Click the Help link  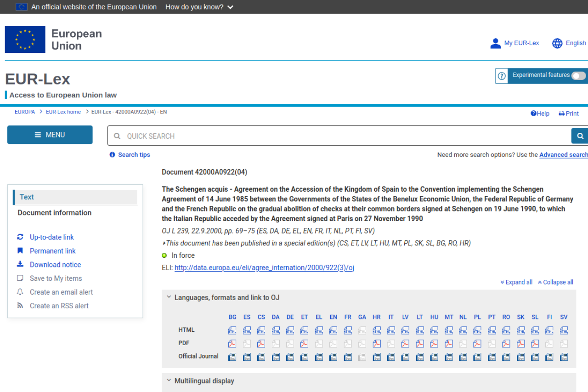(540, 114)
